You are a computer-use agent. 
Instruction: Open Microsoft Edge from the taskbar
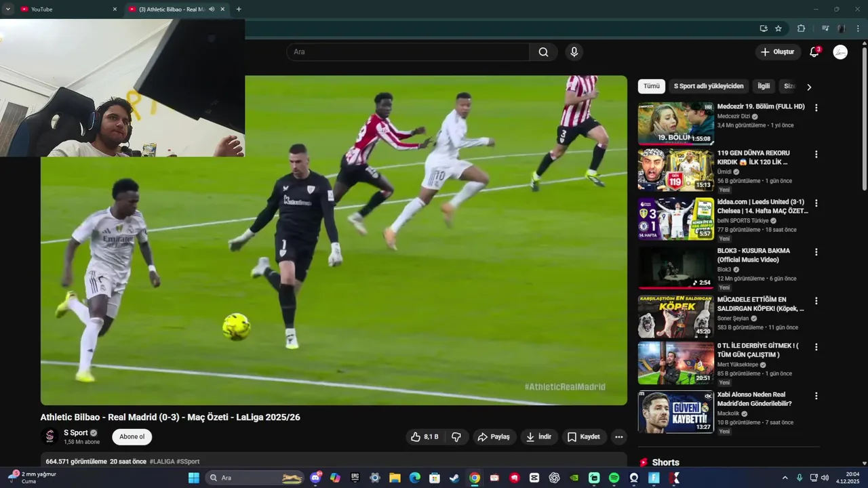(x=414, y=478)
